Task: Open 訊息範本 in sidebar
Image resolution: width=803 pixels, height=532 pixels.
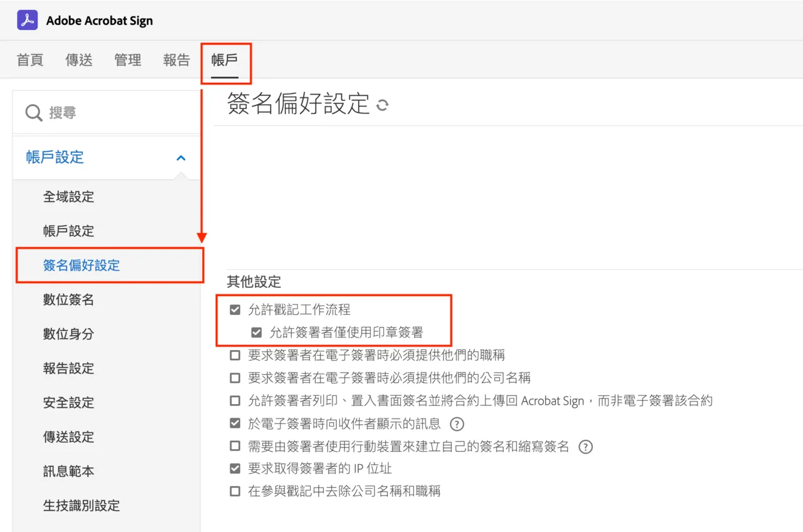Action: (68, 471)
